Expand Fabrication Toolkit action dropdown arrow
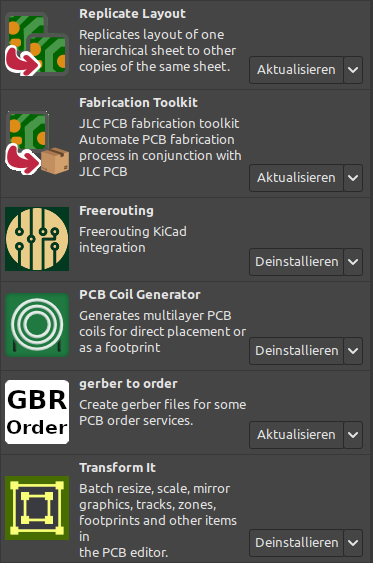The width and height of the screenshot is (373, 563). (x=353, y=178)
